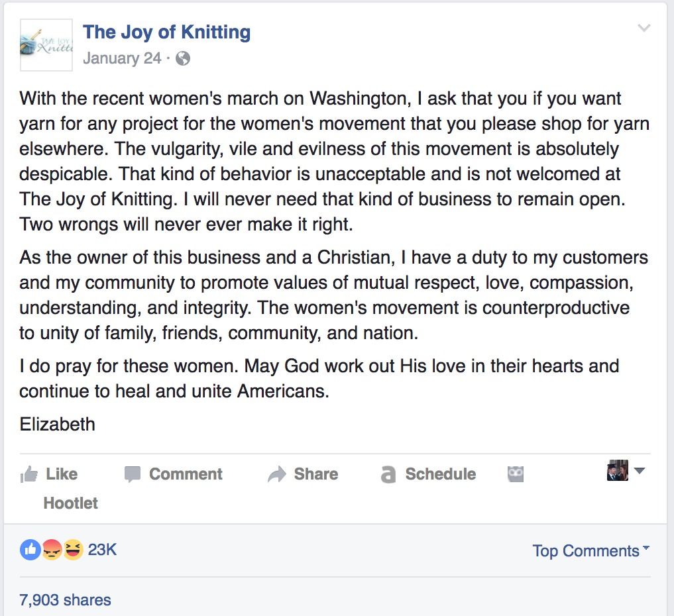The image size is (674, 616).
Task: Click the public globe privacy icon
Action: 183,58
